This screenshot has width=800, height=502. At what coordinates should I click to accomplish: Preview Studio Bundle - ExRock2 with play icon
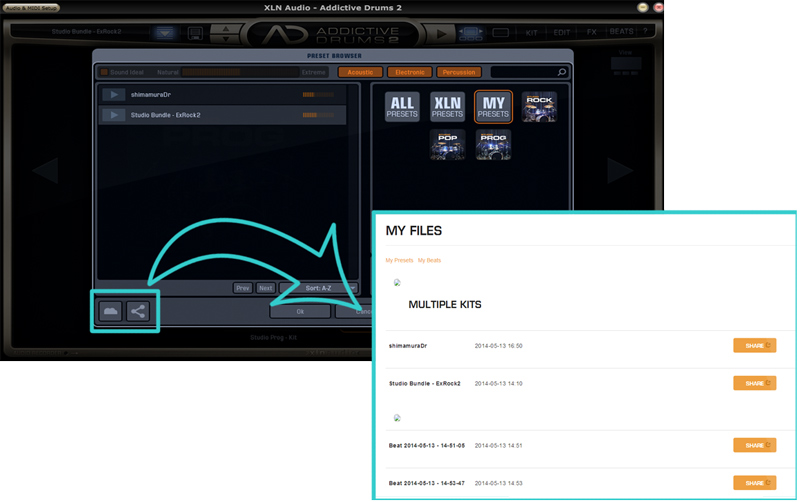click(x=113, y=115)
